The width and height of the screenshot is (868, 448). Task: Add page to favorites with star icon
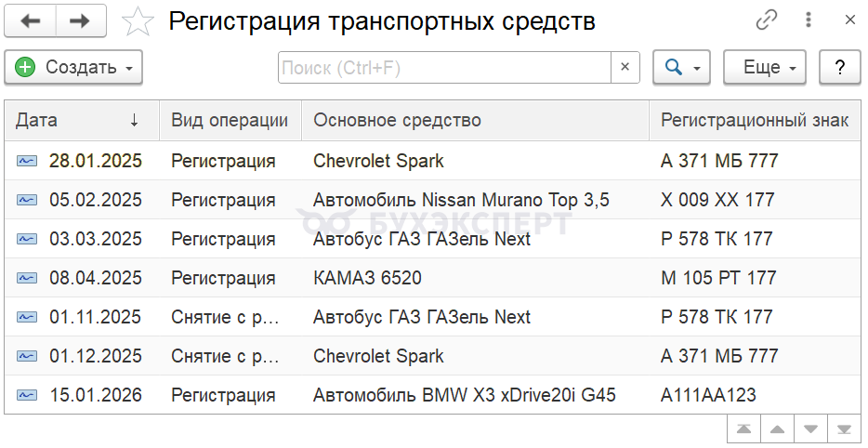(x=138, y=20)
